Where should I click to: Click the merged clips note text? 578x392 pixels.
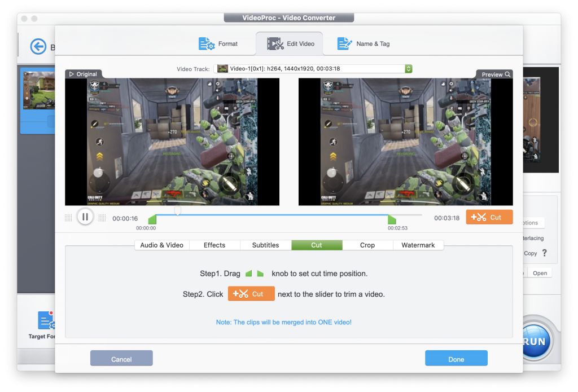pos(283,322)
